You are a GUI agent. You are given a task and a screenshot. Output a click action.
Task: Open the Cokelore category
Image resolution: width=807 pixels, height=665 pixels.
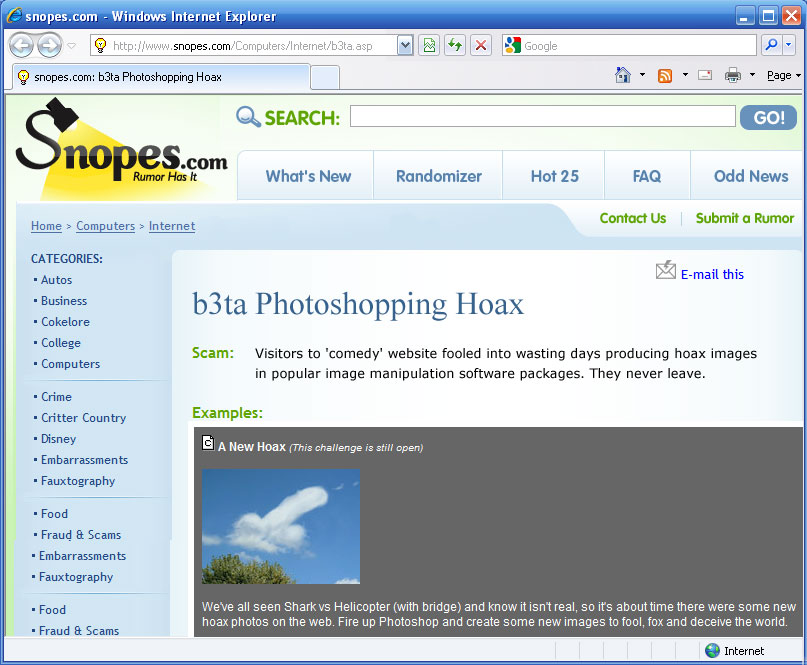65,322
